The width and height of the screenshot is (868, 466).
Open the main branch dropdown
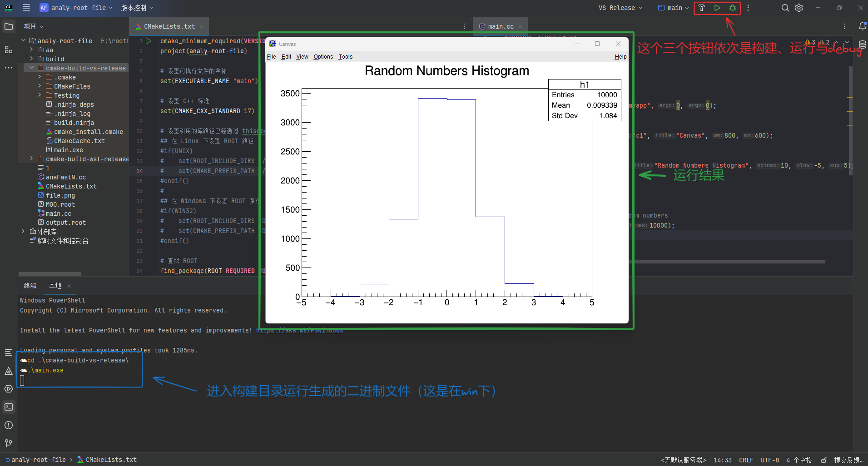point(673,8)
